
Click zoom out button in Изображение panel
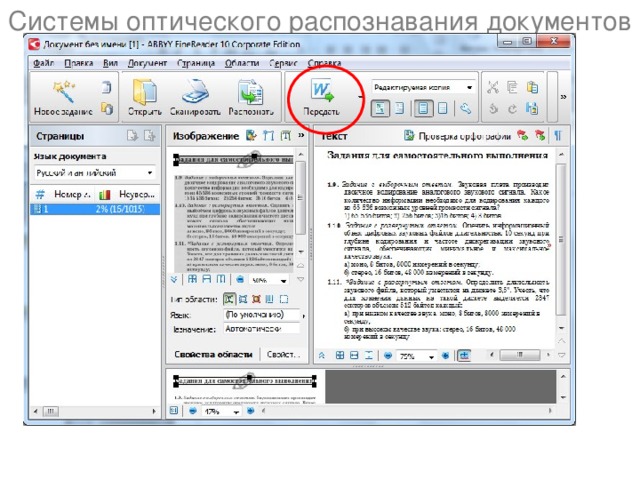click(240, 280)
